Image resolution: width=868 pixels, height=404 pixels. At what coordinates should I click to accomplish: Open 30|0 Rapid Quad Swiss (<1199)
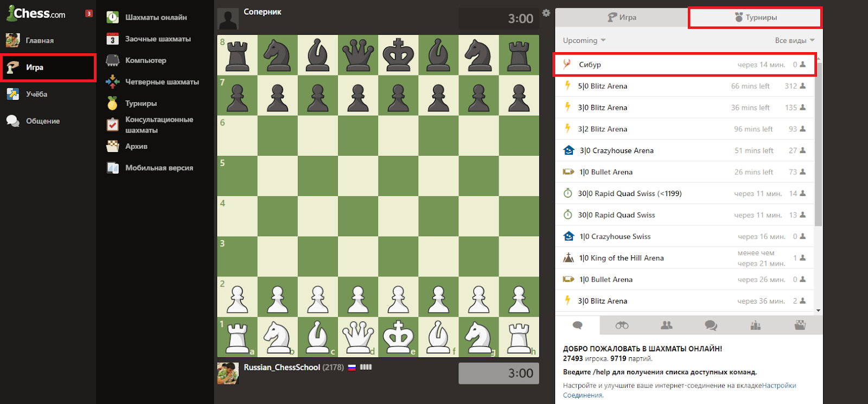coord(685,193)
